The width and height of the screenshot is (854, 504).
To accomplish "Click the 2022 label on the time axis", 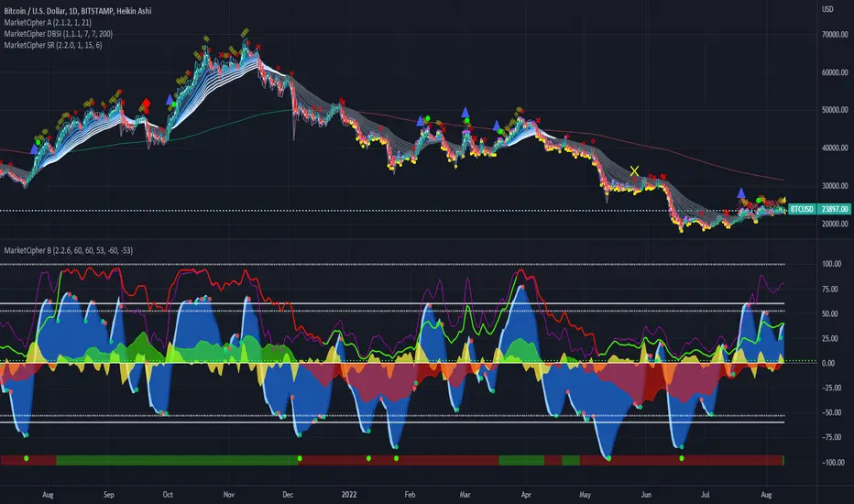I will [348, 495].
